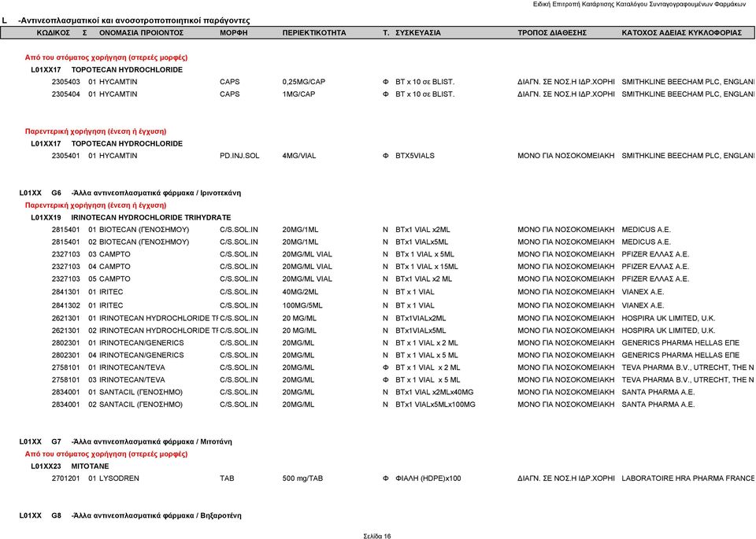Screen dimensions: 756x539
Task: Select the "100MG/5ML" strength cell
Action: click(302, 305)
